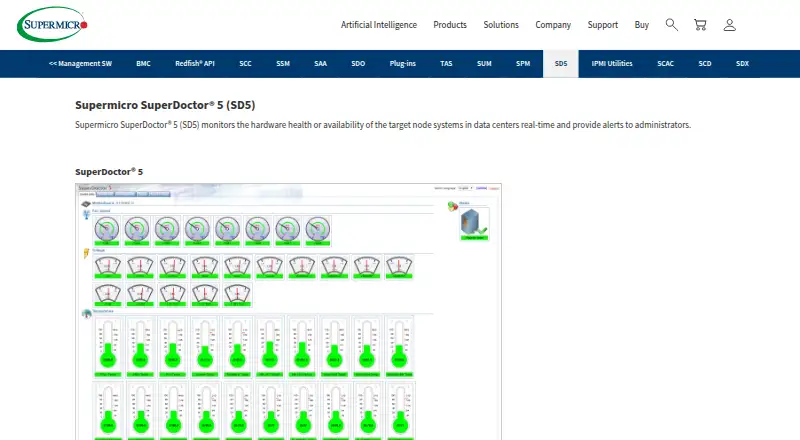Open the Company menu
800x440 pixels.
pos(553,25)
